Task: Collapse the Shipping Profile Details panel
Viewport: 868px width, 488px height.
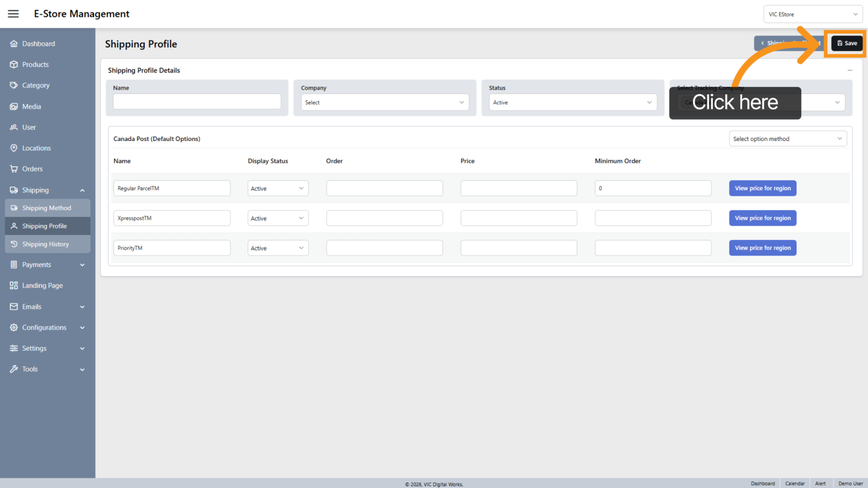Action: point(849,70)
